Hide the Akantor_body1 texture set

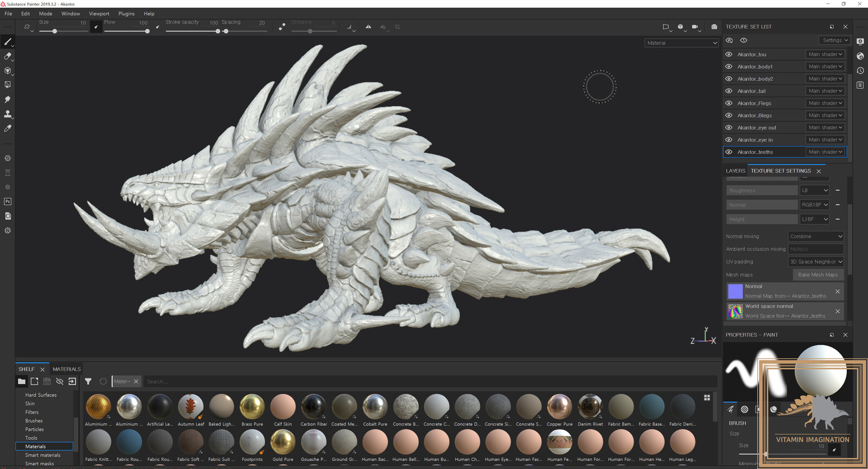point(729,67)
